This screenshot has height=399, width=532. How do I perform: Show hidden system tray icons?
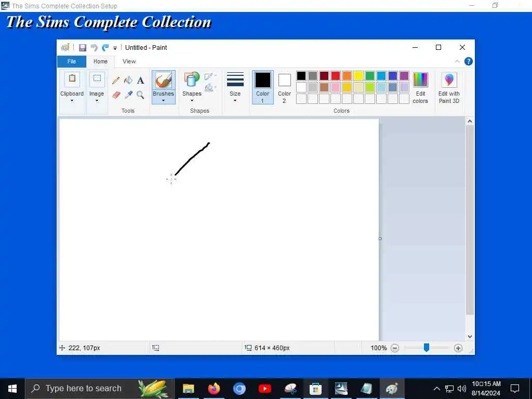coord(436,389)
